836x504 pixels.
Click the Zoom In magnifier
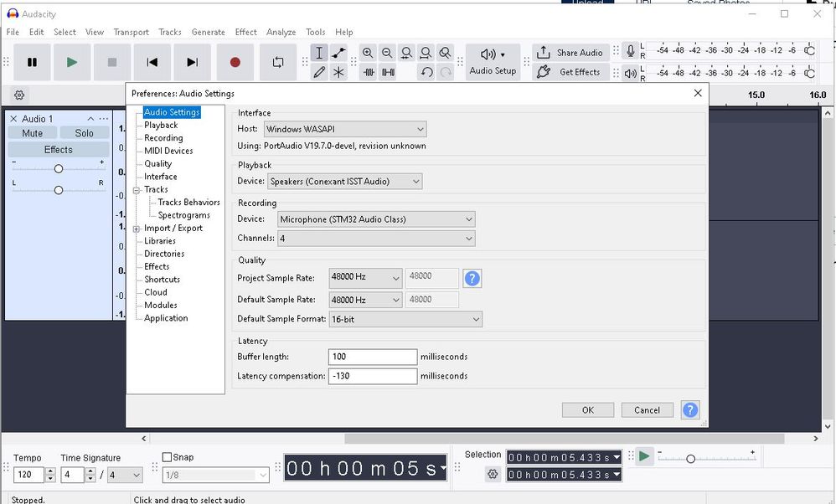(x=368, y=53)
